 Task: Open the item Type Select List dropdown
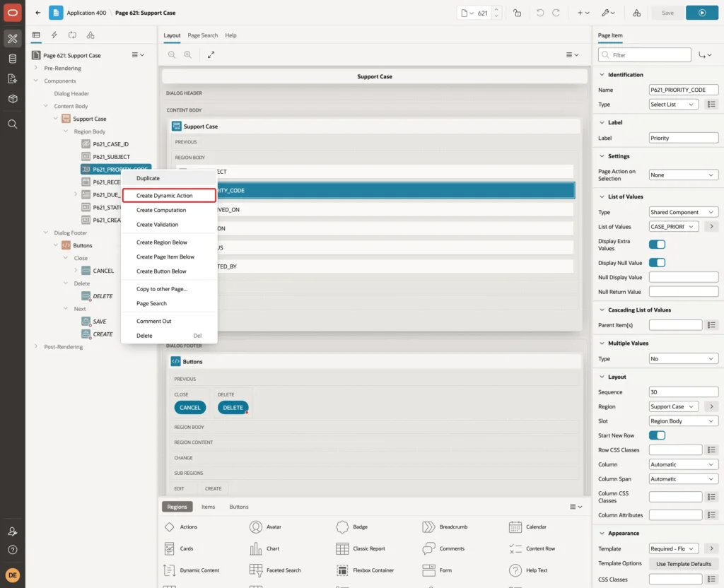click(x=674, y=105)
